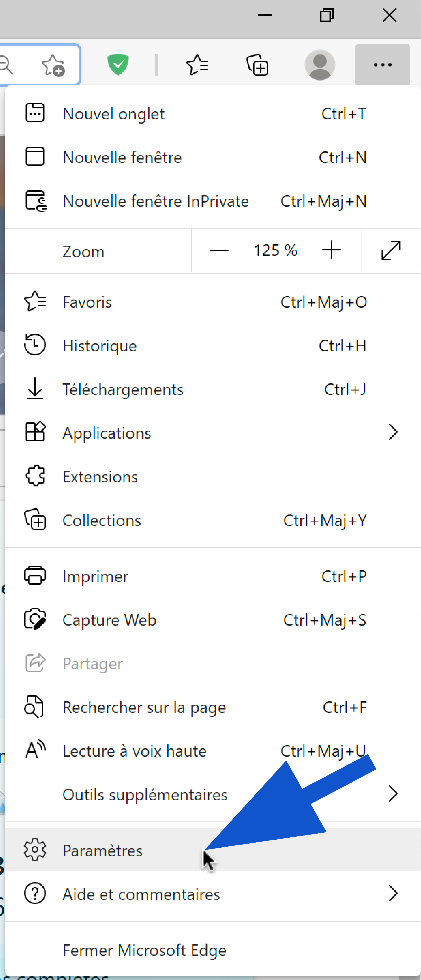Open Extensions menu entry
Image resolution: width=421 pixels, height=980 pixels.
click(x=213, y=476)
